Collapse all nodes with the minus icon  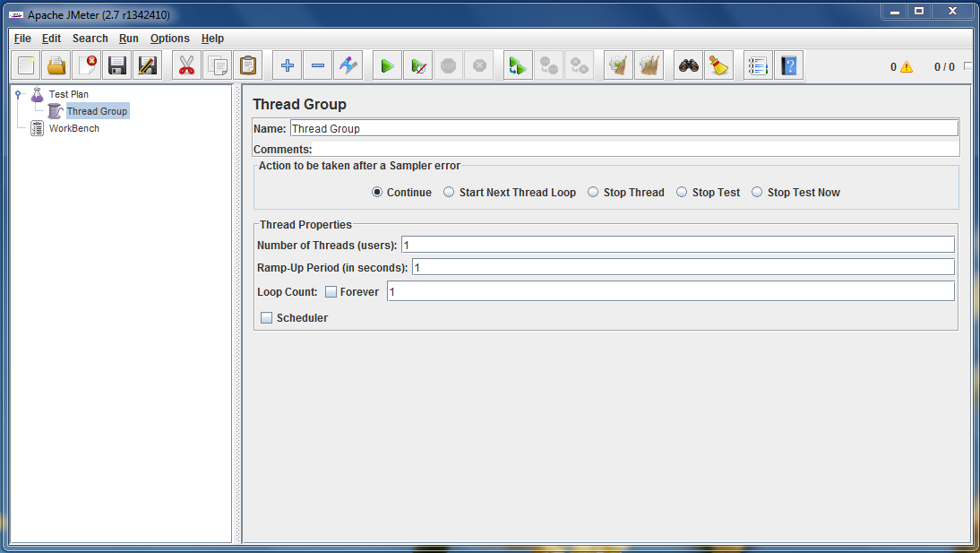tap(317, 65)
